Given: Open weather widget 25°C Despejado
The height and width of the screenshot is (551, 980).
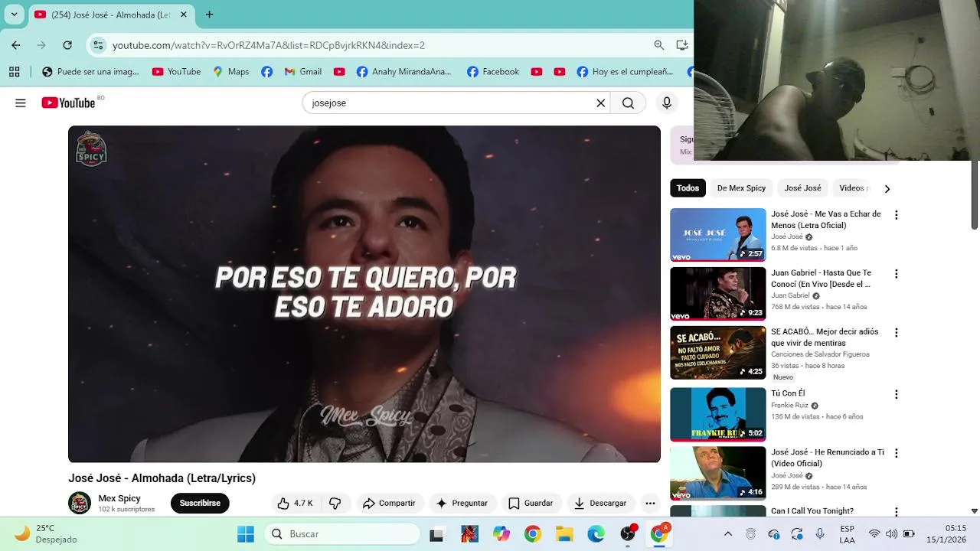Looking at the screenshot, I should [x=46, y=533].
